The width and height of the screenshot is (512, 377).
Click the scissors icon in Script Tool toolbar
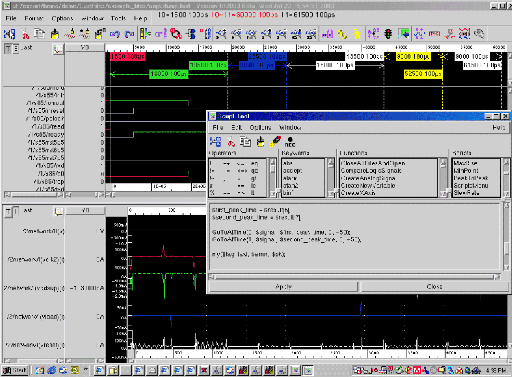pyautogui.click(x=231, y=142)
